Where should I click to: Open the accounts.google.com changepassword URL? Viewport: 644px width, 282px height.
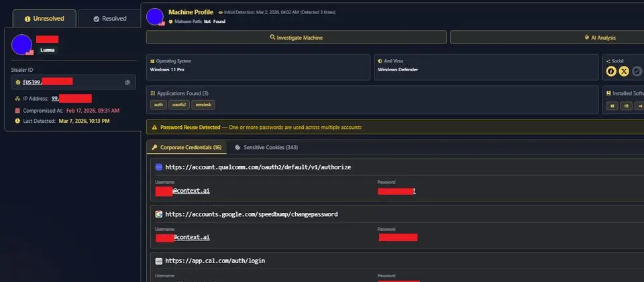click(x=252, y=214)
